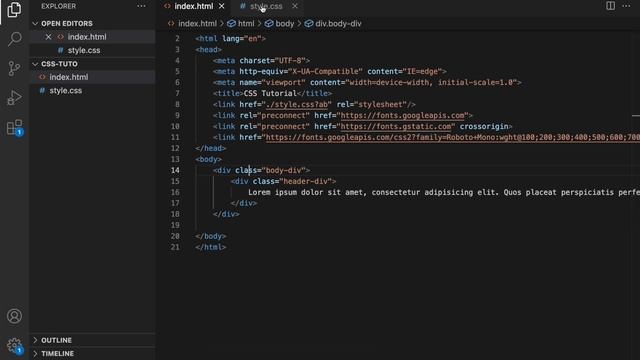The width and height of the screenshot is (640, 360).
Task: Click div.body-div in the breadcrumb
Action: 338,24
